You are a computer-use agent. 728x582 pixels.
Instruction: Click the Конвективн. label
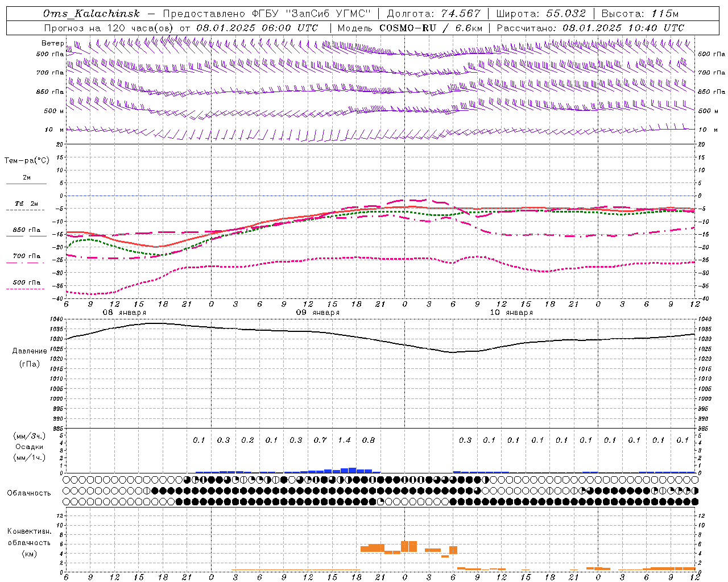coord(29,531)
